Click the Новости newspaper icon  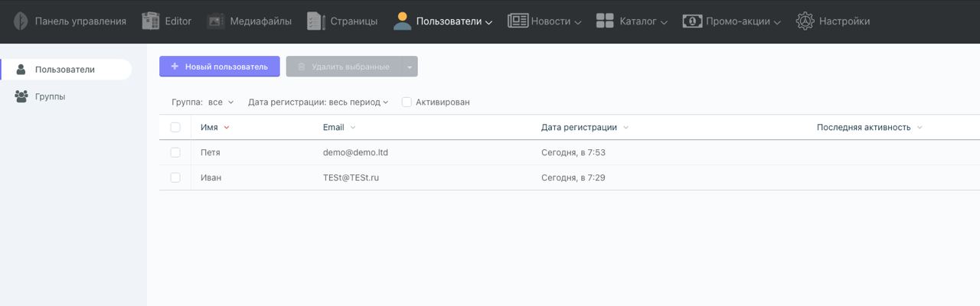[x=518, y=21]
